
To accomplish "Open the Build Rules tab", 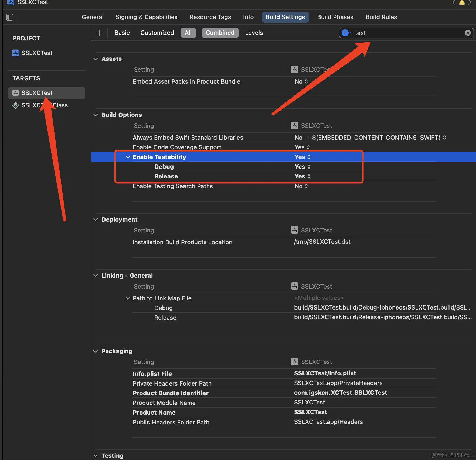I will 381,17.
